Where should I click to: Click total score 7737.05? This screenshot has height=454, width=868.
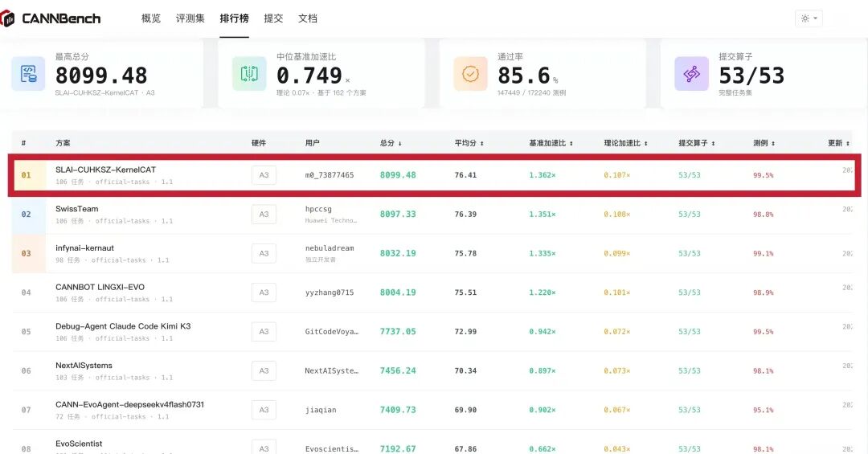(398, 332)
